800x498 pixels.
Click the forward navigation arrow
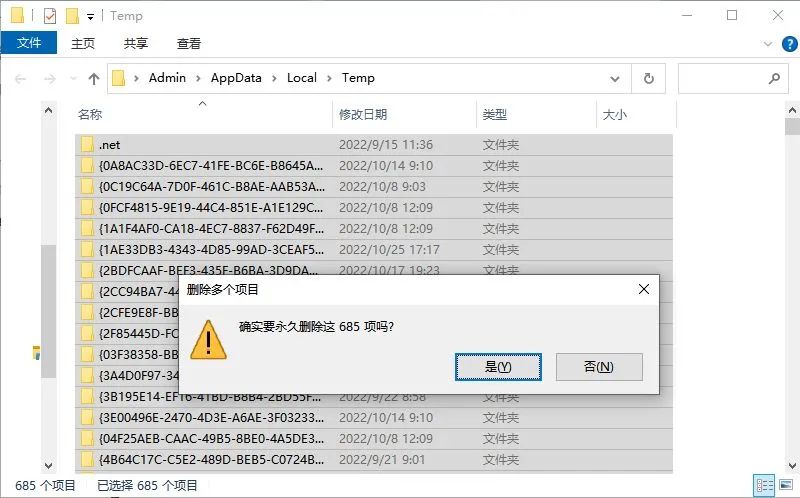click(50, 79)
